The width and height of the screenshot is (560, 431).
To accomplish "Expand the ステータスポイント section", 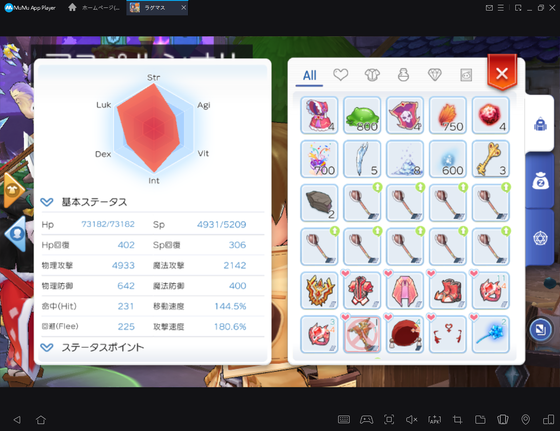I will (47, 347).
